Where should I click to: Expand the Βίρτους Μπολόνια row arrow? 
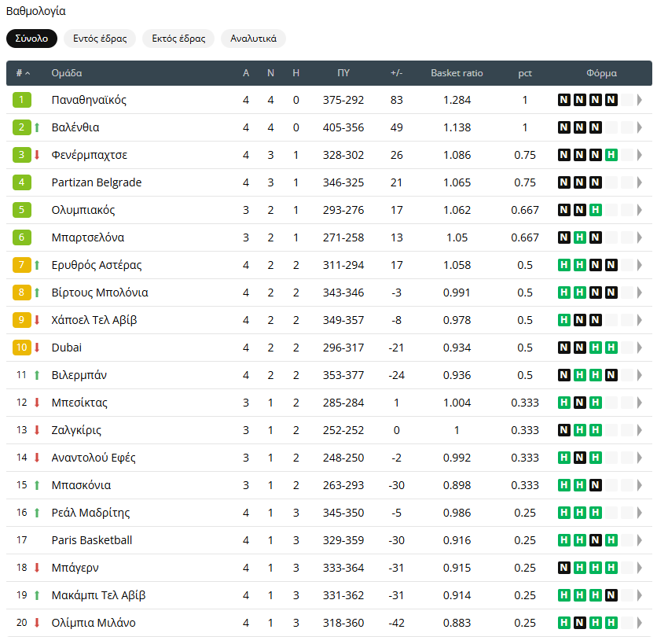[640, 293]
